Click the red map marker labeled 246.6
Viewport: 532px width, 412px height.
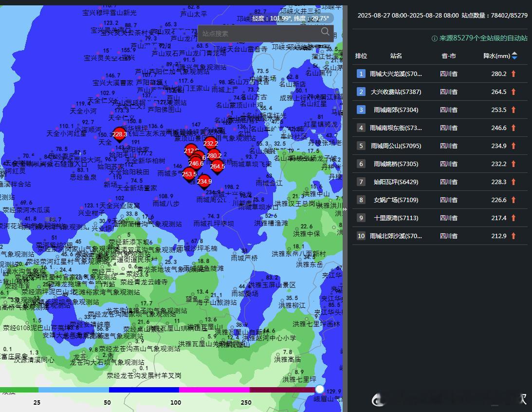point(196,164)
